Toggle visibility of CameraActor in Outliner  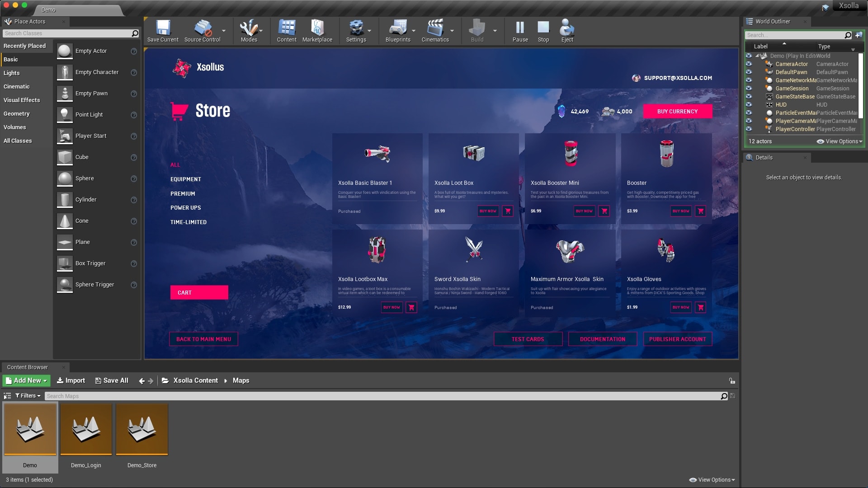749,64
